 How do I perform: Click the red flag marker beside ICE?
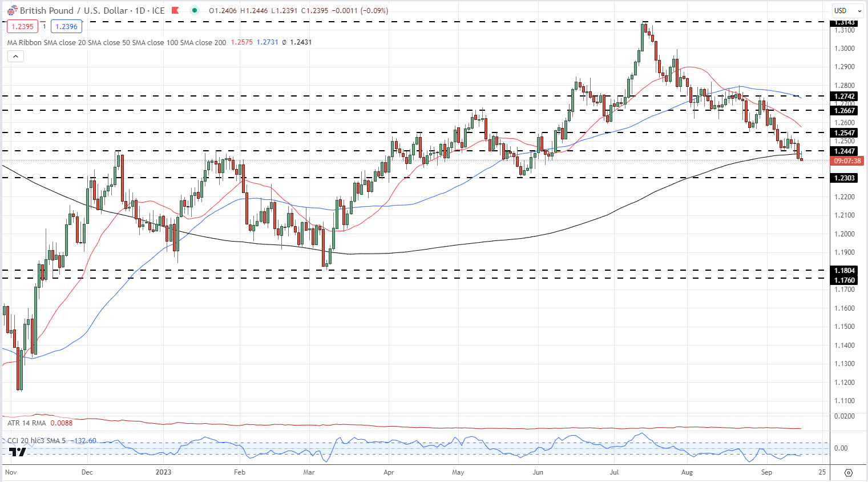pos(175,10)
